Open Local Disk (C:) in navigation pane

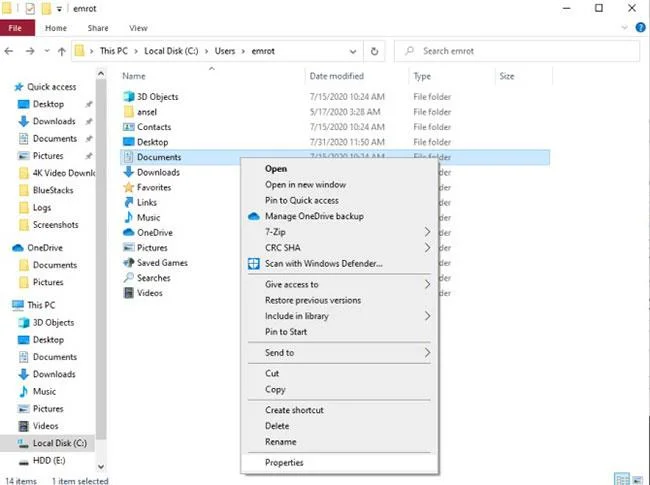(x=60, y=443)
